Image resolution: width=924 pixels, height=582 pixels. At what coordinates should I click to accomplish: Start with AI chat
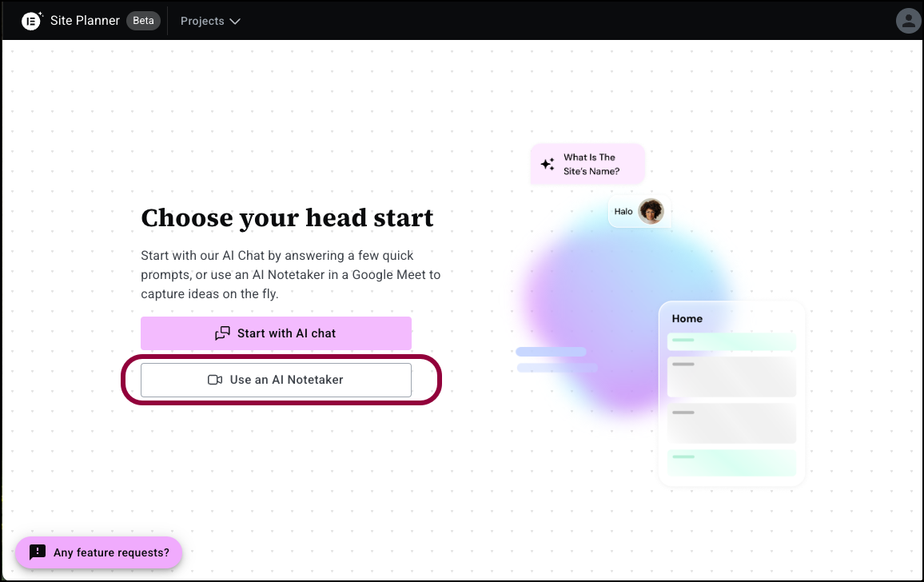276,333
